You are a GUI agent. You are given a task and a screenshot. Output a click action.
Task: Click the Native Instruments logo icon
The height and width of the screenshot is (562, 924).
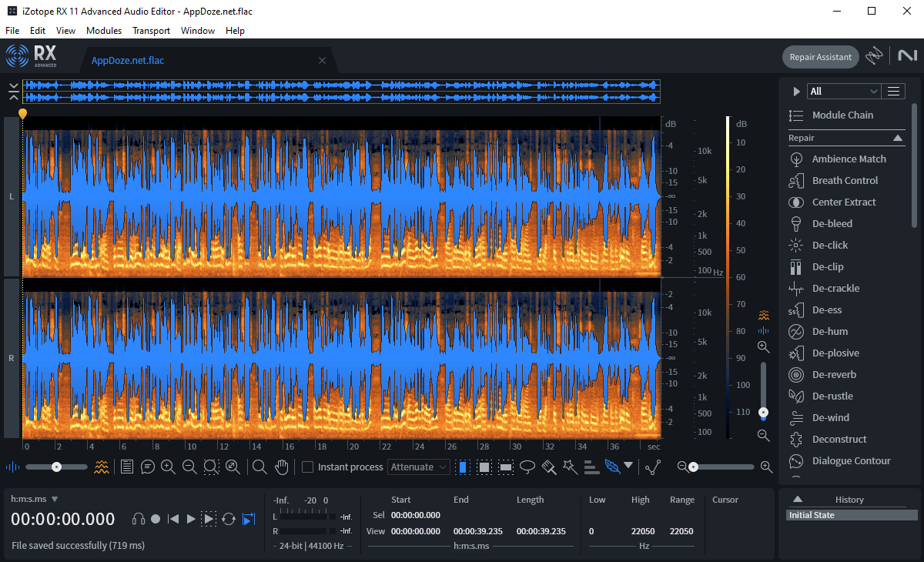pyautogui.click(x=906, y=56)
